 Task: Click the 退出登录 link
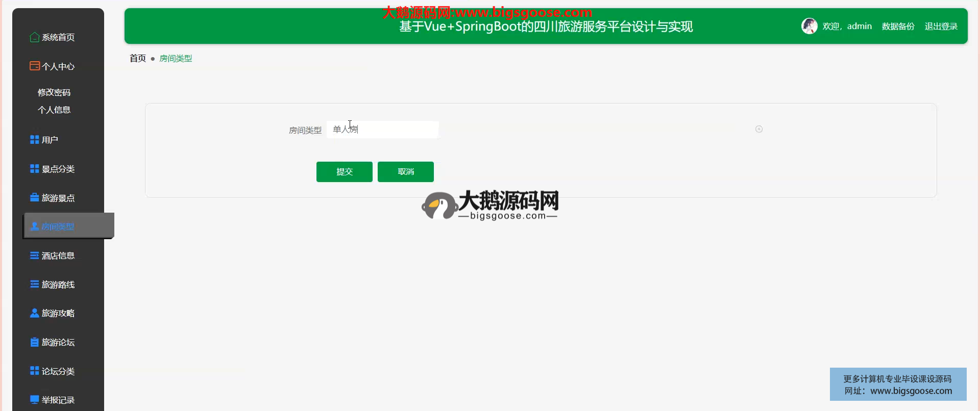(x=941, y=27)
